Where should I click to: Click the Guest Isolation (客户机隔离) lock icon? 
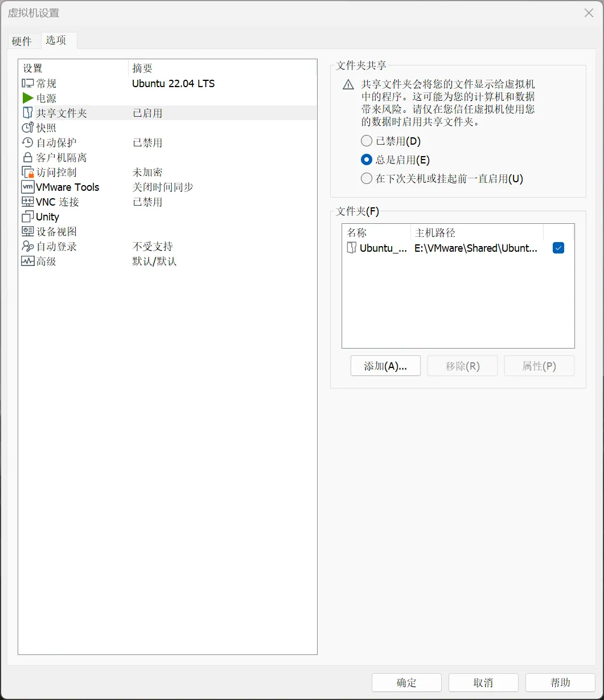pos(28,158)
